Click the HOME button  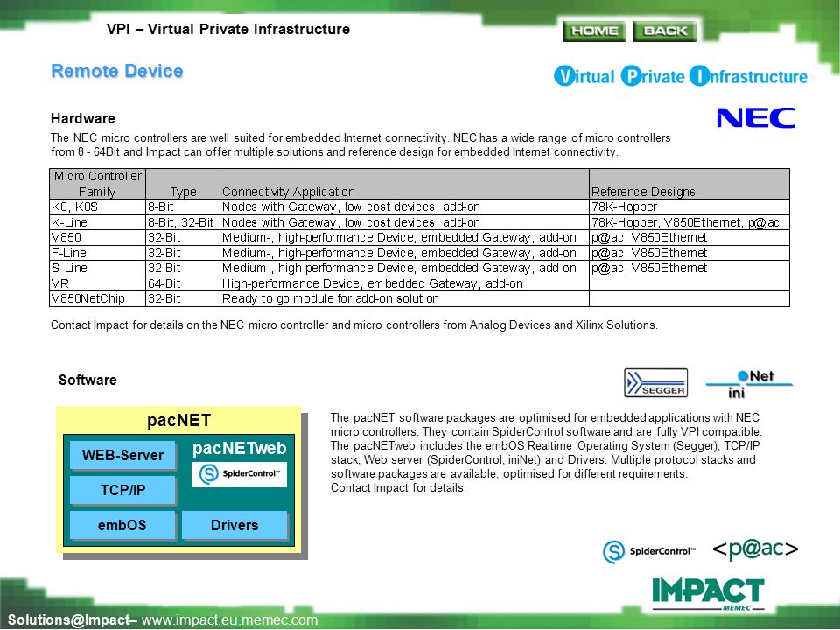tap(595, 31)
